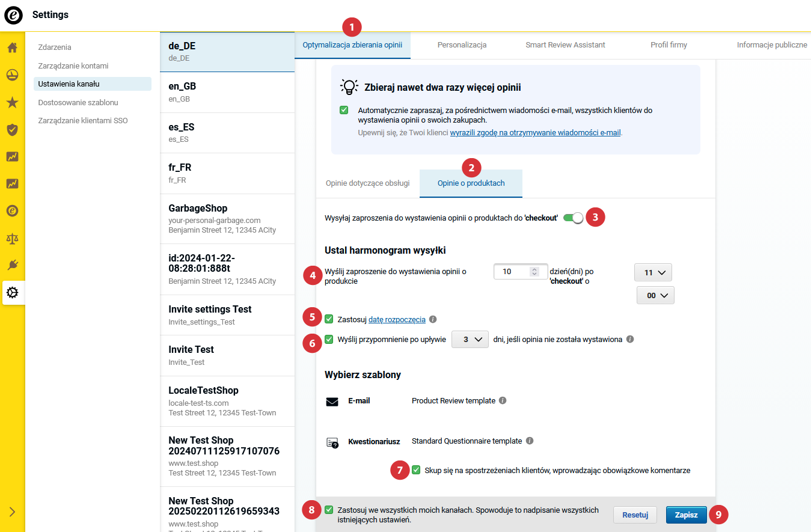Click the shield checkmark sidebar icon

(12, 129)
